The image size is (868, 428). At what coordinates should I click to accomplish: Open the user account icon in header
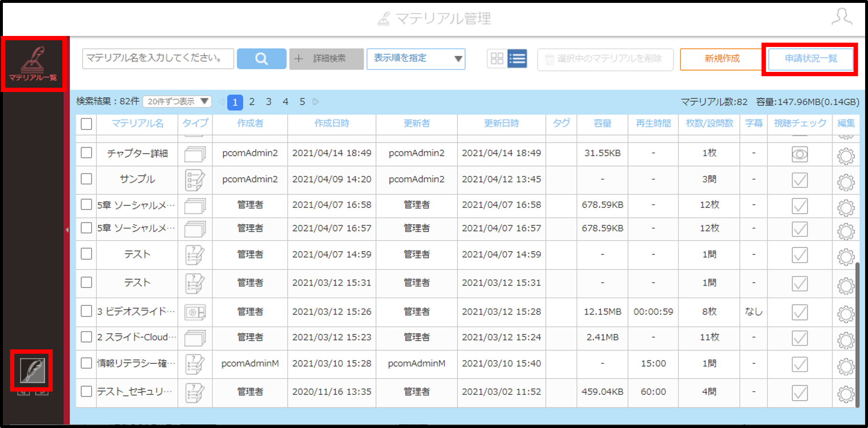pyautogui.click(x=842, y=17)
